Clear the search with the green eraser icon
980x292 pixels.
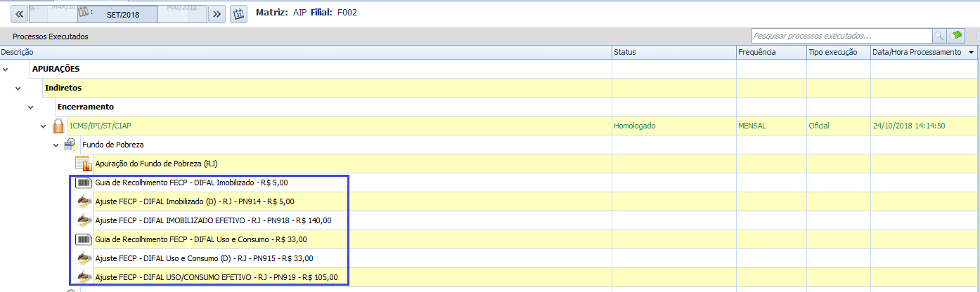pyautogui.click(x=955, y=36)
